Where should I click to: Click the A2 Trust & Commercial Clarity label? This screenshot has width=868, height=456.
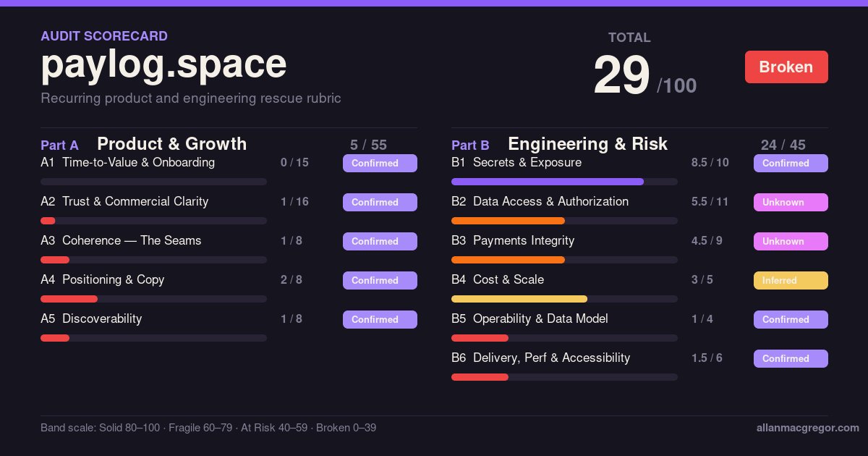(x=124, y=202)
